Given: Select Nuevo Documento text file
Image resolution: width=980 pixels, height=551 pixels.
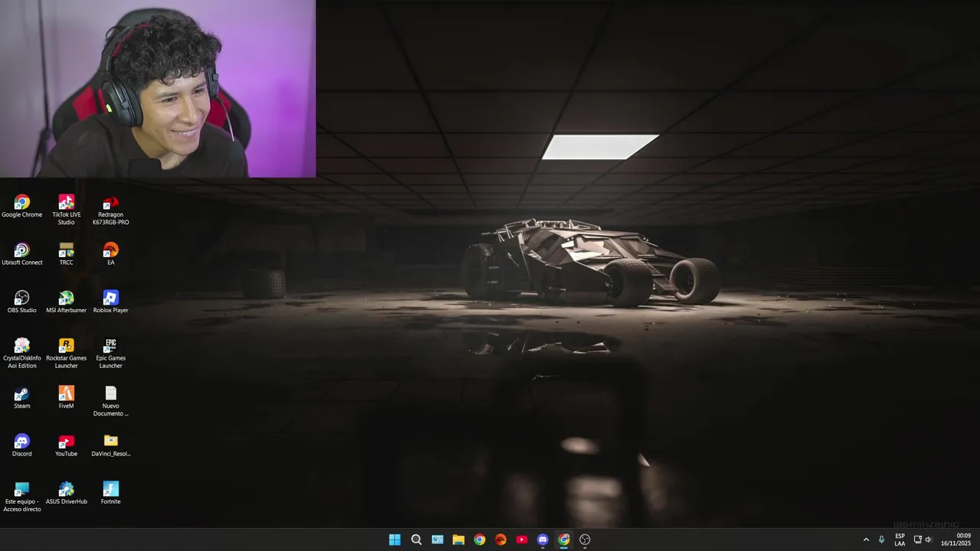Looking at the screenshot, I should (x=111, y=401).
